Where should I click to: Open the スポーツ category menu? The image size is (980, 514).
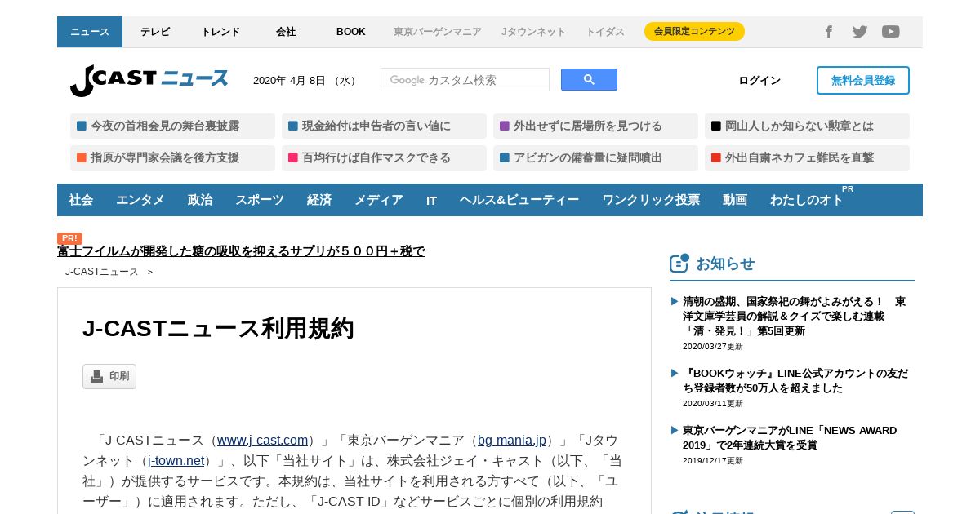pos(260,200)
